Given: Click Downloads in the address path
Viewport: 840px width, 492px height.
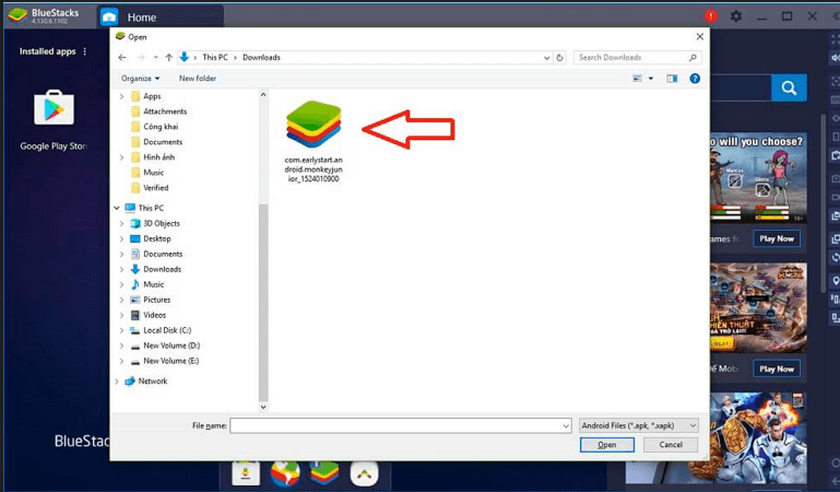Looking at the screenshot, I should pos(261,57).
